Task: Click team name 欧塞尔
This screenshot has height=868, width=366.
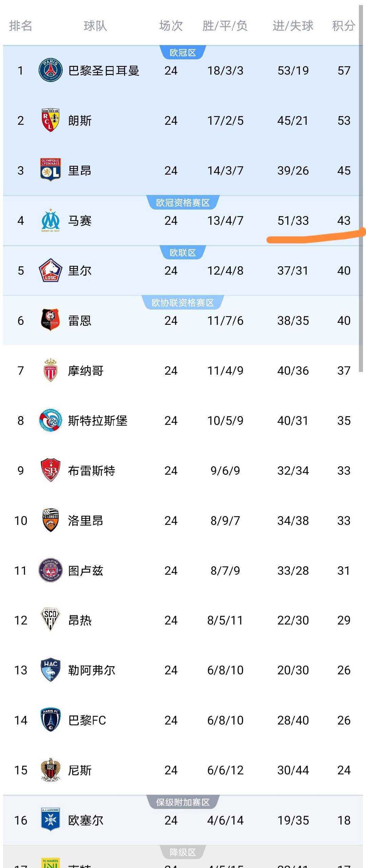Action: point(86,820)
